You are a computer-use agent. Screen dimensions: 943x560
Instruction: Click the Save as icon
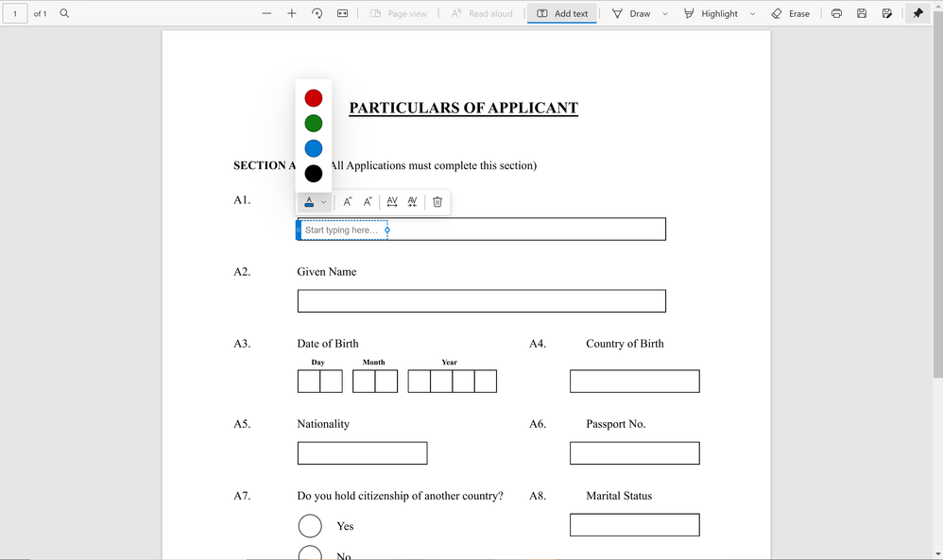pyautogui.click(x=887, y=13)
